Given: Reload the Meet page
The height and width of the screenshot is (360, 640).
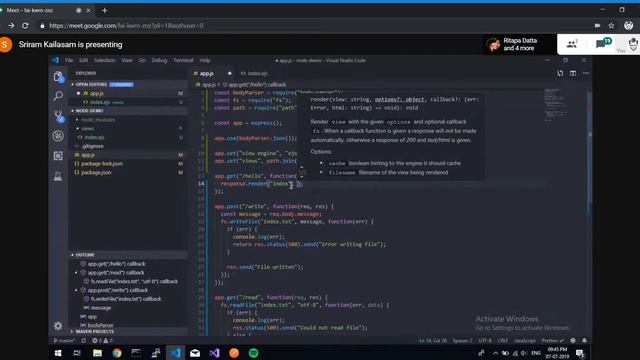Looking at the screenshot, I should pos(25,25).
